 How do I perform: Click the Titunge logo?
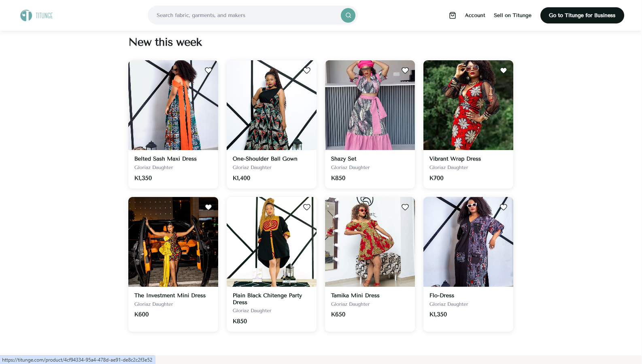click(x=36, y=15)
